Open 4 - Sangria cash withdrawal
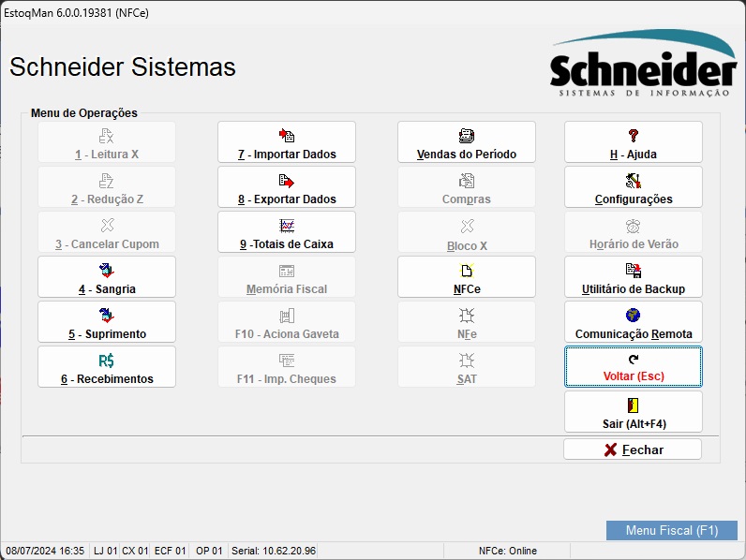This screenshot has width=746, height=560. (107, 277)
